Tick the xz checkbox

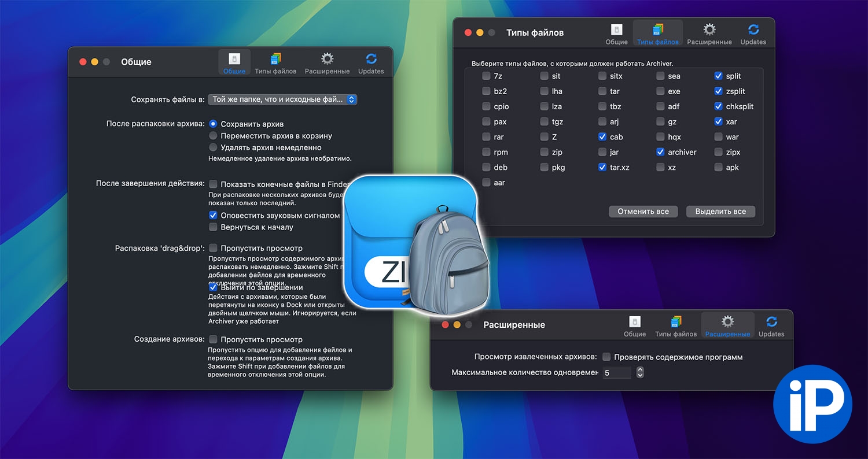tap(660, 167)
